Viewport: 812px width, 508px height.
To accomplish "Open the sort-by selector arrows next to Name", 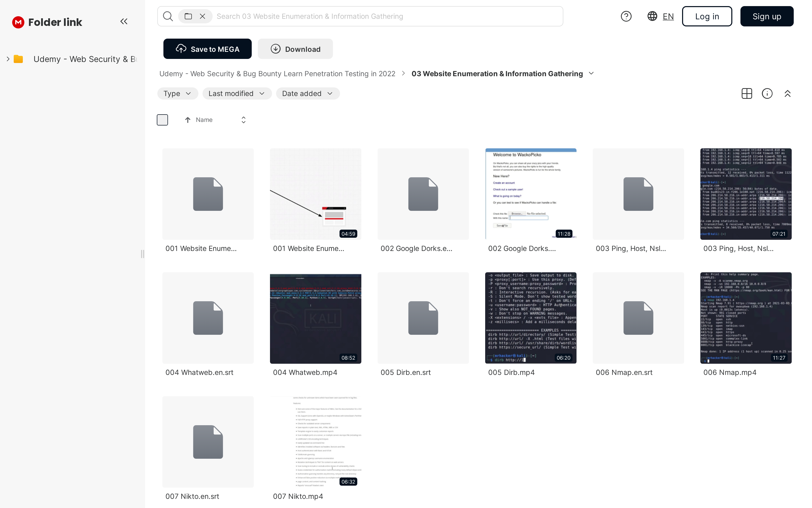I will click(x=244, y=120).
